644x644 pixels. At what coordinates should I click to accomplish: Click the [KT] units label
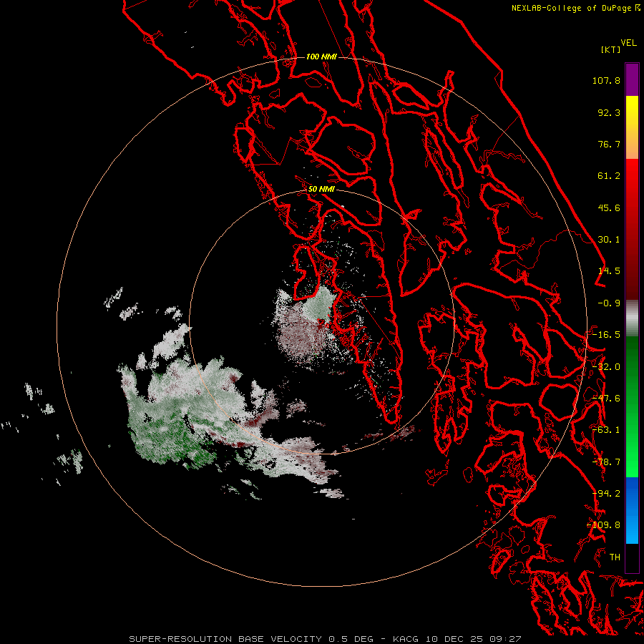(x=611, y=49)
